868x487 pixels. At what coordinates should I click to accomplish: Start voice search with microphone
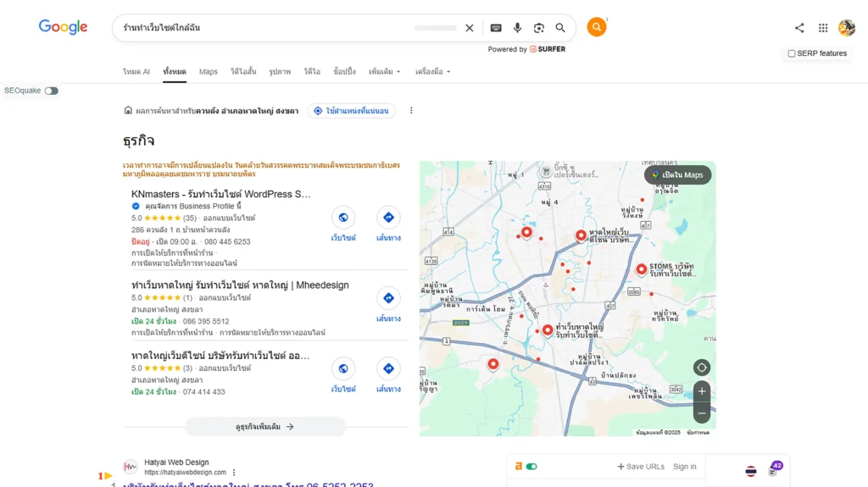pyautogui.click(x=517, y=28)
